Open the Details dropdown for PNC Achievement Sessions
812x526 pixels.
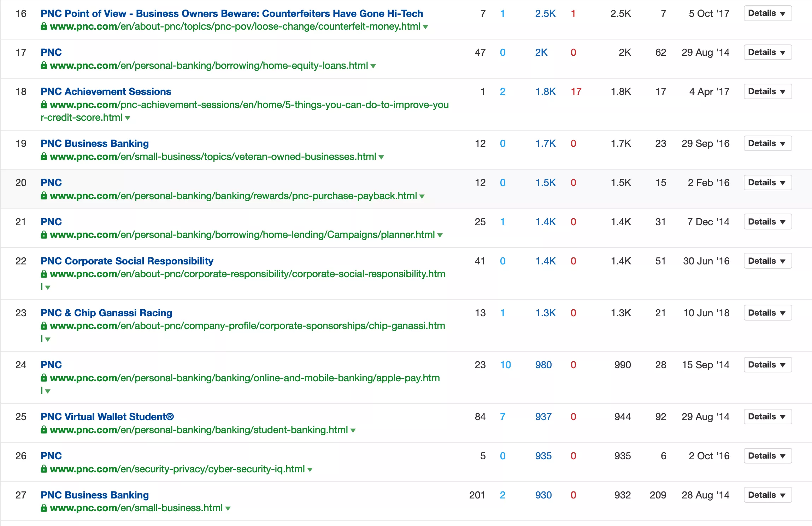[x=767, y=91]
